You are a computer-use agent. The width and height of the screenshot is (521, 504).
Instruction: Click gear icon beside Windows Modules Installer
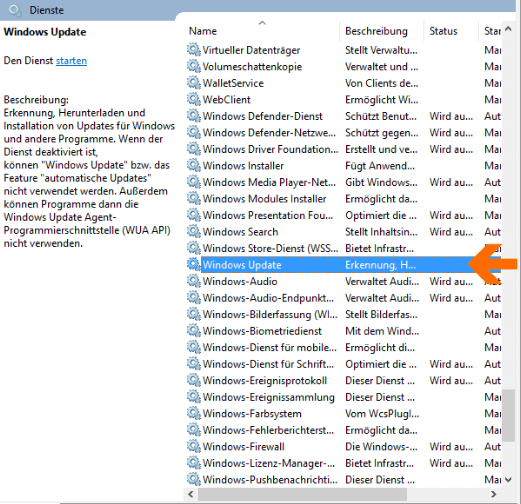[x=193, y=198]
